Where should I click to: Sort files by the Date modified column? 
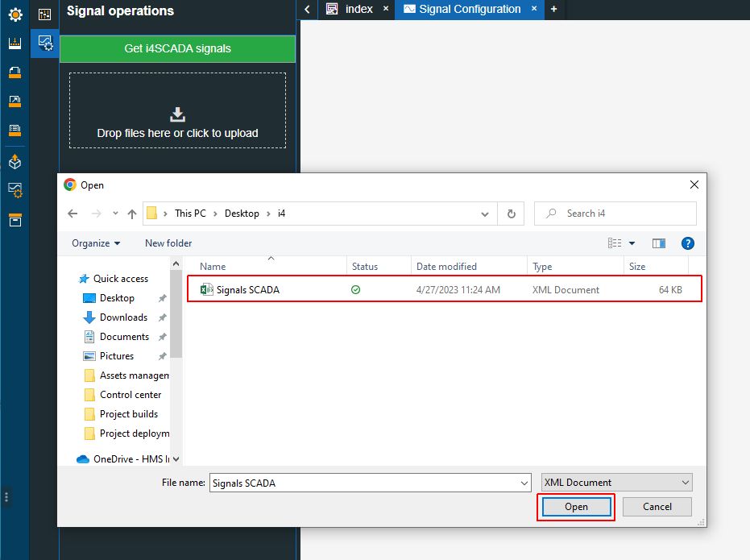pos(446,267)
